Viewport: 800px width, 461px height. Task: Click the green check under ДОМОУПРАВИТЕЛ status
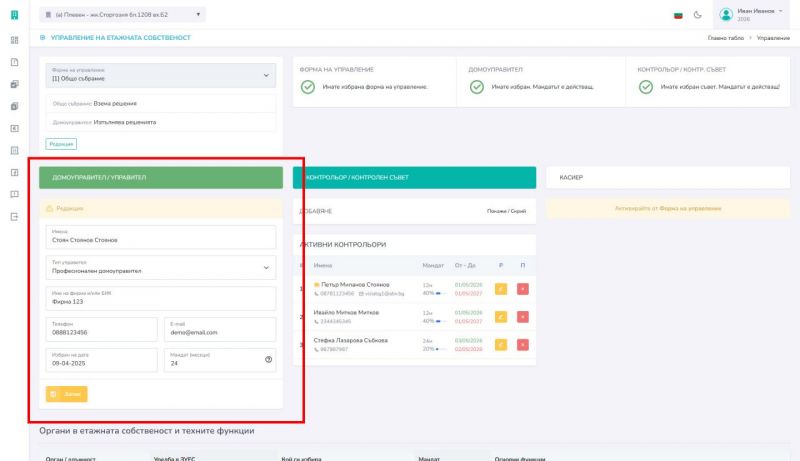pyautogui.click(x=477, y=87)
